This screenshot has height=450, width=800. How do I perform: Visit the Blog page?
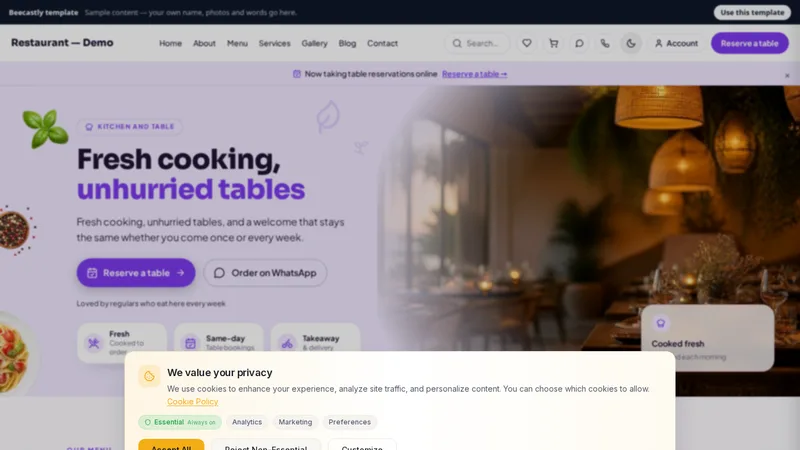pos(347,43)
